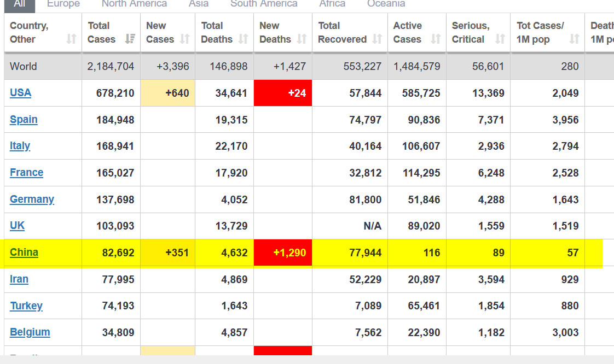Select Turkey total recovered 7,089
This screenshot has width=614, height=364.
(x=368, y=306)
